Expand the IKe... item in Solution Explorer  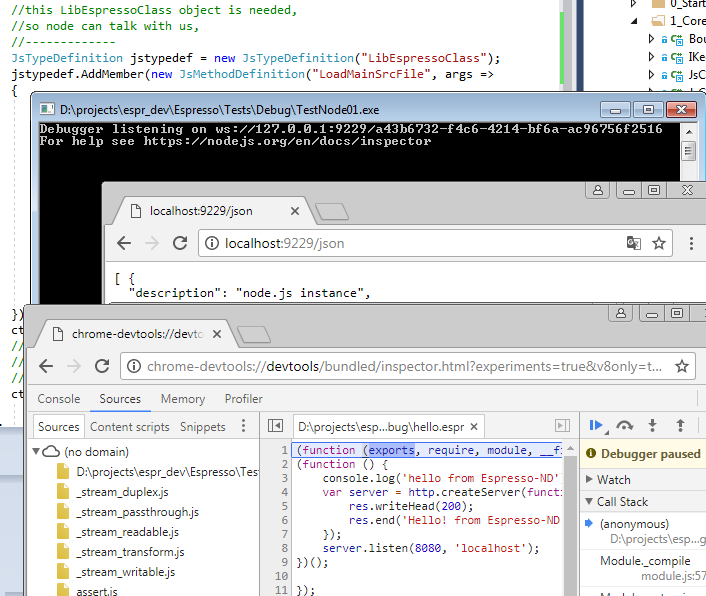[651, 57]
